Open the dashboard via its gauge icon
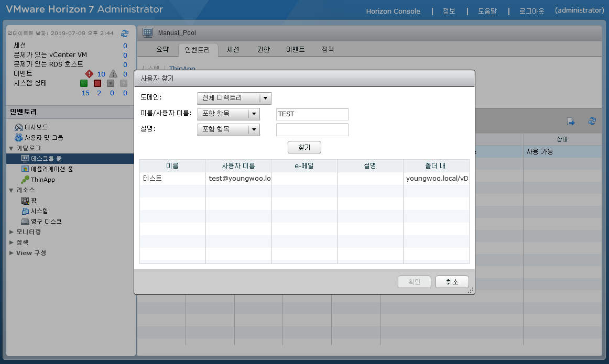The height and width of the screenshot is (364, 609). [x=19, y=127]
